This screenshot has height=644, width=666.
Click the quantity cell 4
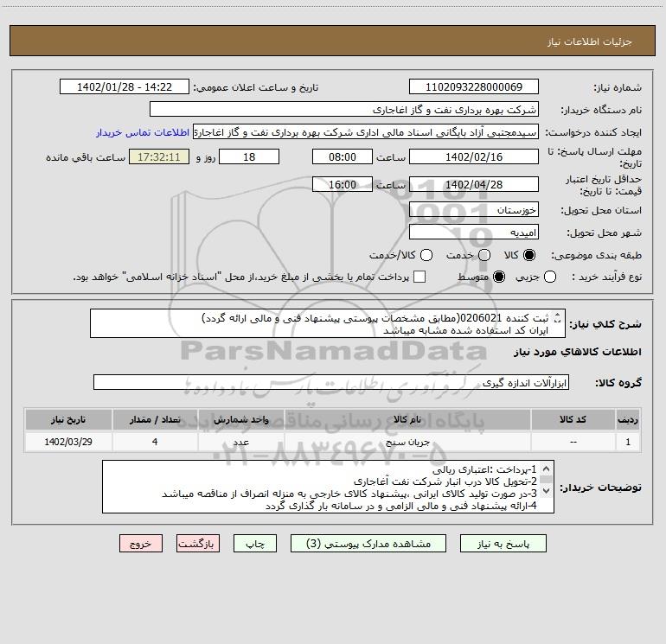click(x=155, y=442)
